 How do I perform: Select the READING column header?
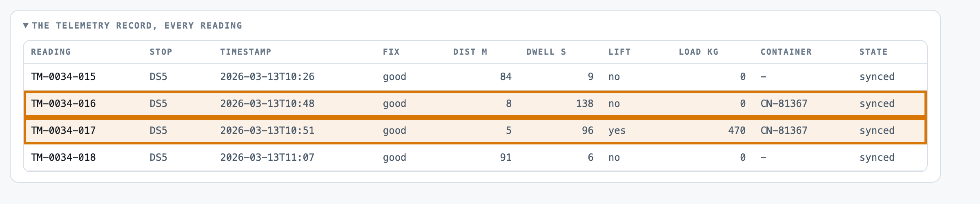51,52
